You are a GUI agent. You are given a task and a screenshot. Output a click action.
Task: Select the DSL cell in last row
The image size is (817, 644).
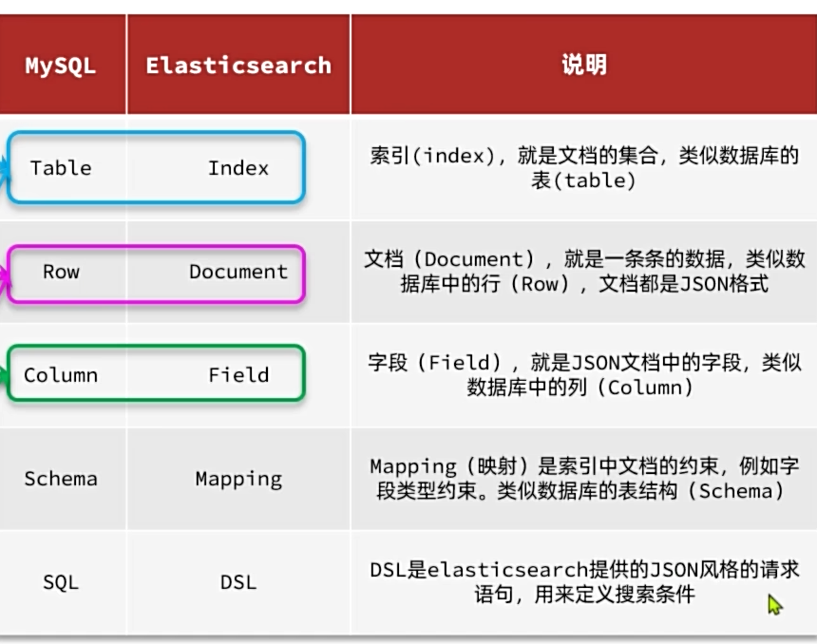pyautogui.click(x=238, y=582)
